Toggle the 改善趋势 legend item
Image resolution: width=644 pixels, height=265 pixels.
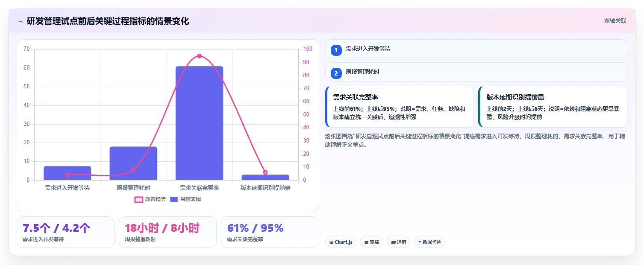pyautogui.click(x=150, y=199)
